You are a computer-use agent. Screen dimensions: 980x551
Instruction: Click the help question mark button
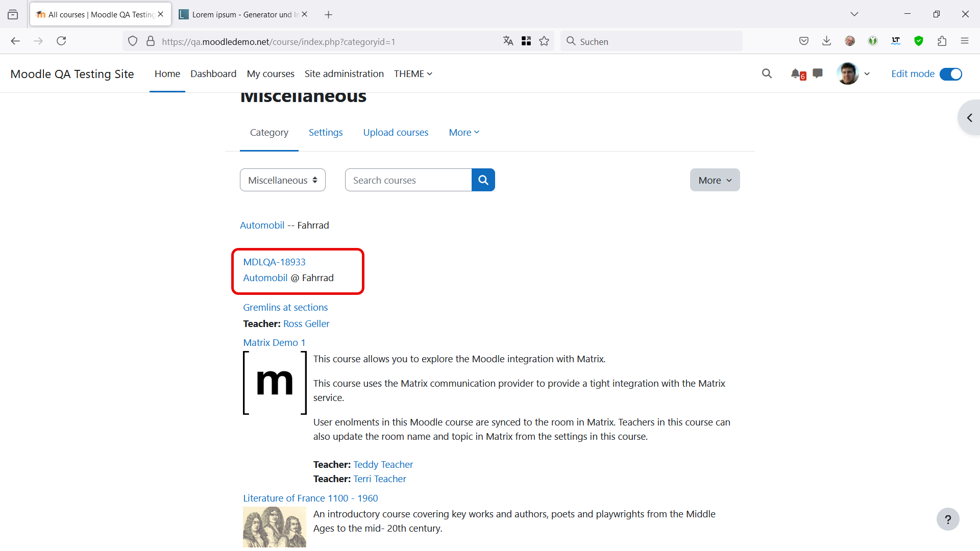[x=948, y=519]
